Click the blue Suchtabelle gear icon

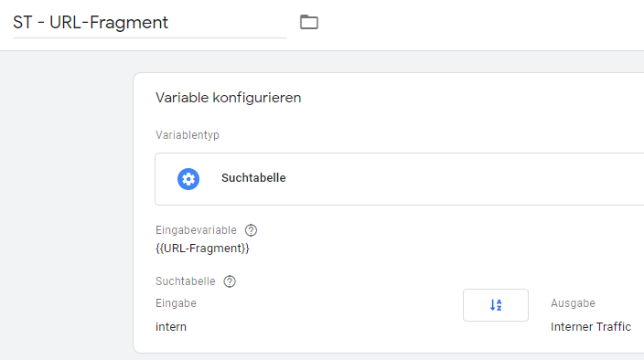click(188, 179)
